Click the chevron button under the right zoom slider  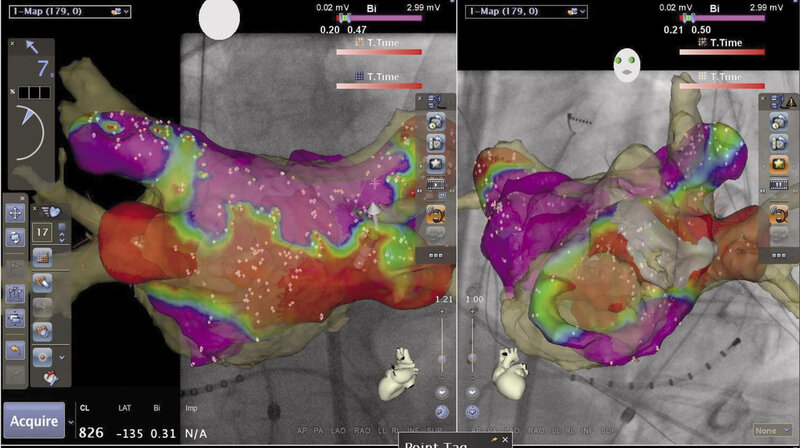coord(472,392)
